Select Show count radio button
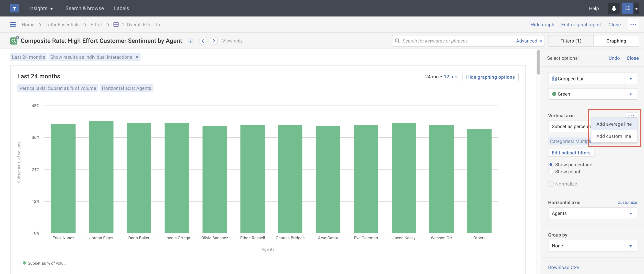 [x=551, y=172]
